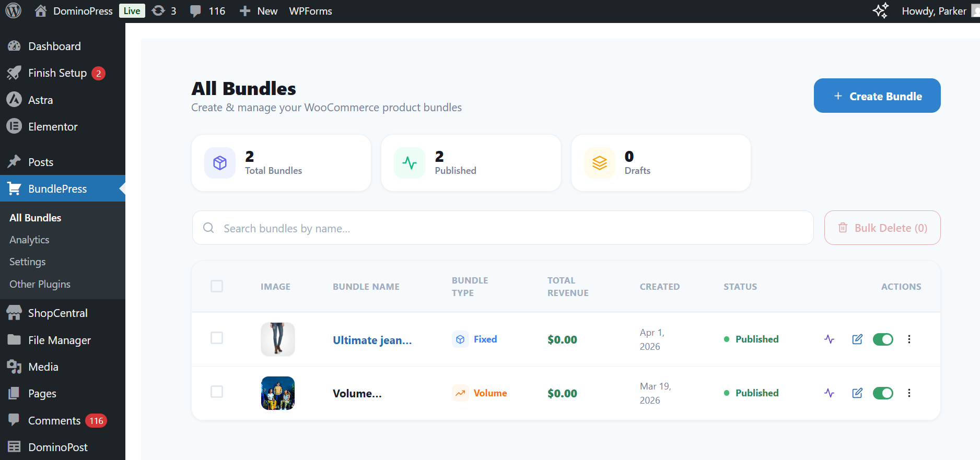The height and width of the screenshot is (460, 980).
Task: Click the Finish Setup rocket icon
Action: pos(14,73)
